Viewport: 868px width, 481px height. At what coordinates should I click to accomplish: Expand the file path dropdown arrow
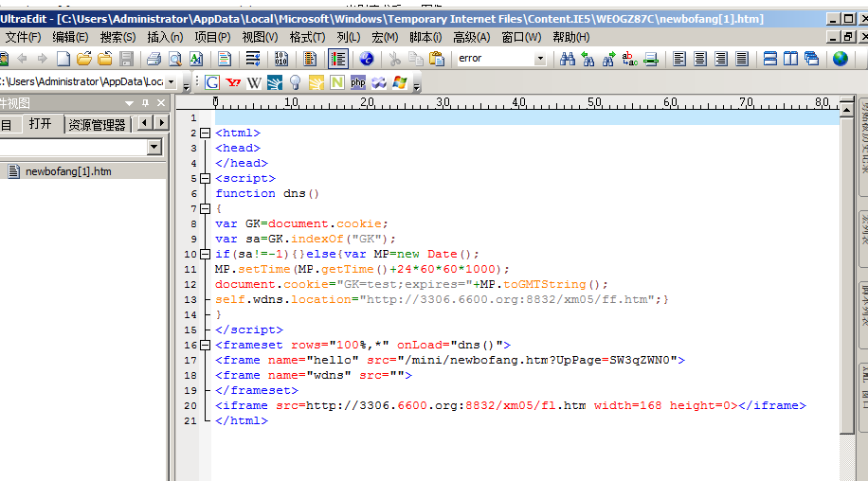click(x=172, y=81)
